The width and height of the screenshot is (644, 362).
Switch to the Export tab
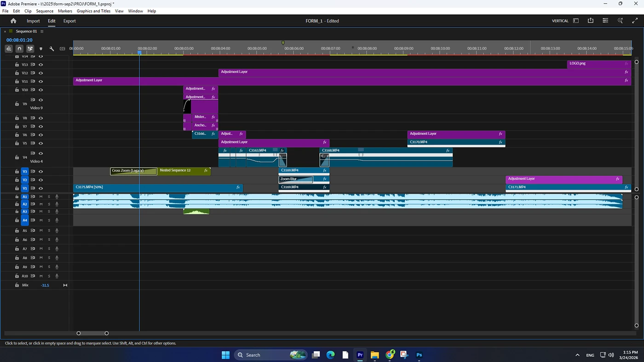point(69,21)
